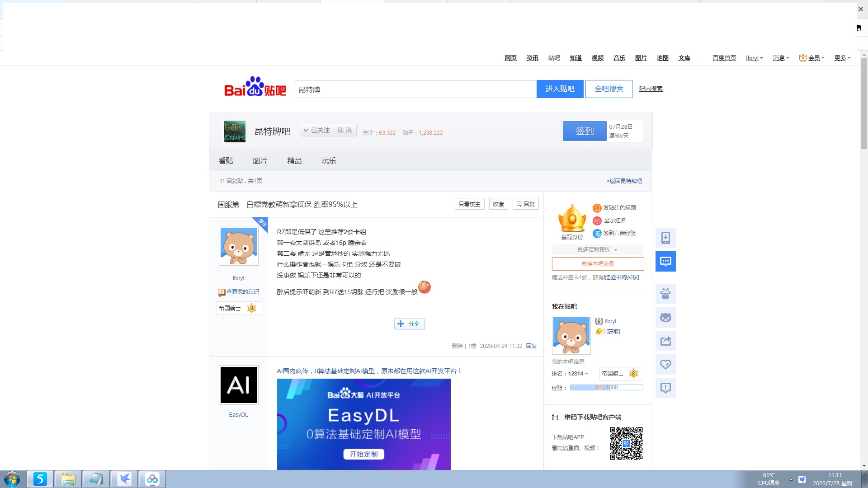Open the EasyDL AI avatar
Viewport: 868px width, 488px height.
point(238,385)
